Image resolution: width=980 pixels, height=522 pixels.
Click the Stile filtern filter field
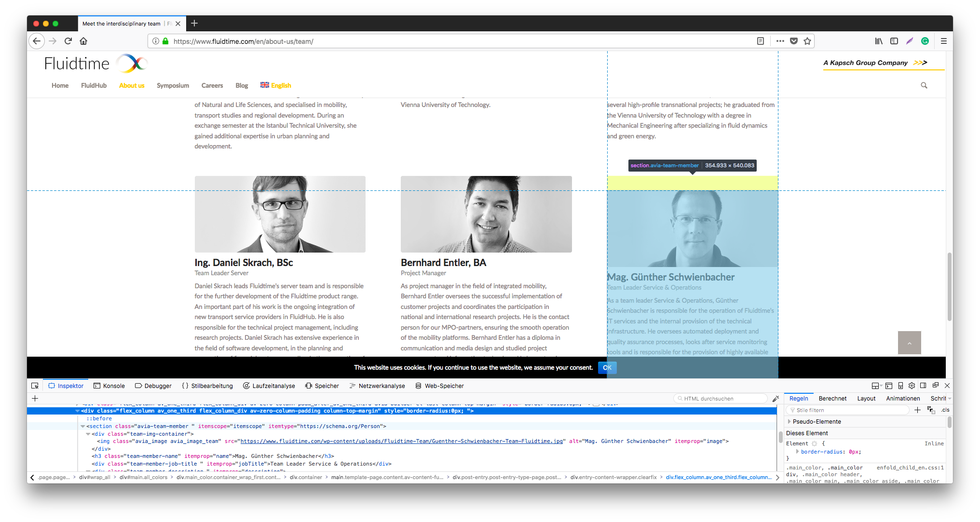click(847, 410)
